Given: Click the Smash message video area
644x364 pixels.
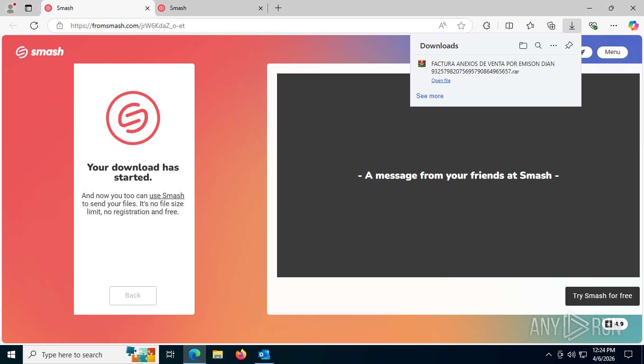Looking at the screenshot, I should [458, 175].
